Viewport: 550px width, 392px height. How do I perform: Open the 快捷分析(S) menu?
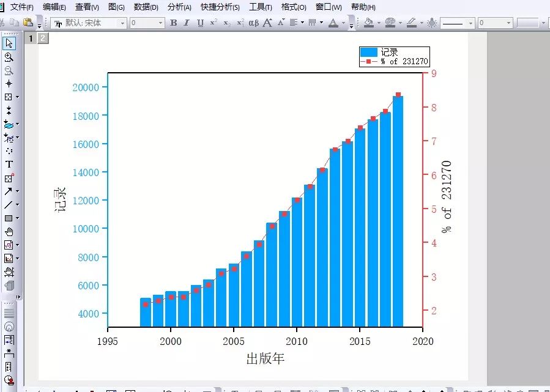[220, 7]
